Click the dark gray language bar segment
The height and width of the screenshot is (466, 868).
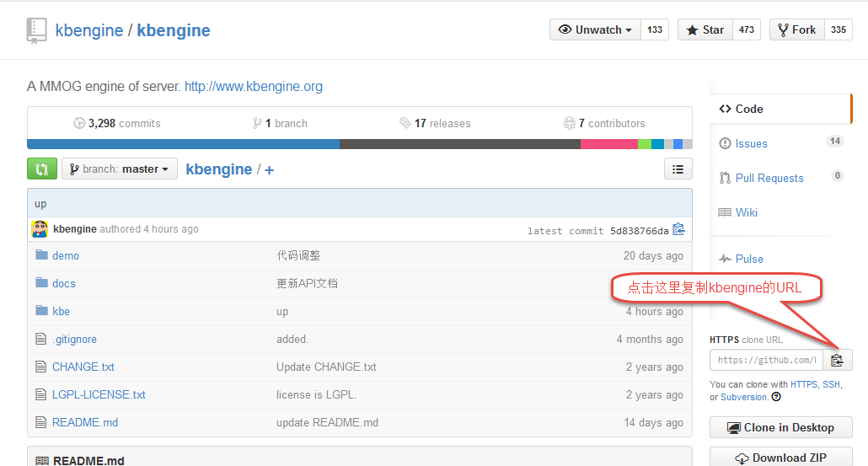coord(460,144)
